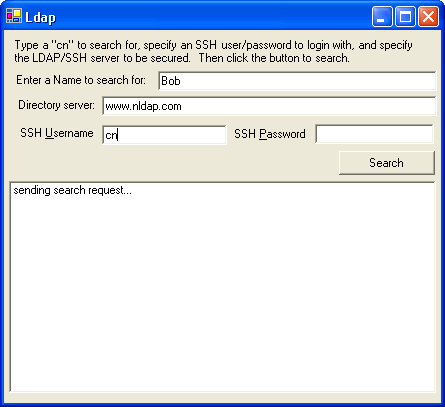The image size is (445, 407).
Task: Click the empty SSH Password field
Action: [374, 134]
